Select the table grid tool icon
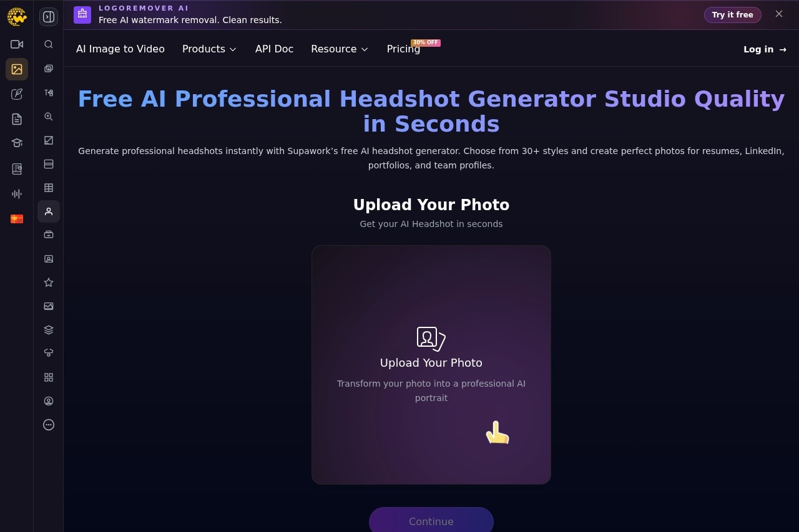Screen dimensions: 799x532 49,188
